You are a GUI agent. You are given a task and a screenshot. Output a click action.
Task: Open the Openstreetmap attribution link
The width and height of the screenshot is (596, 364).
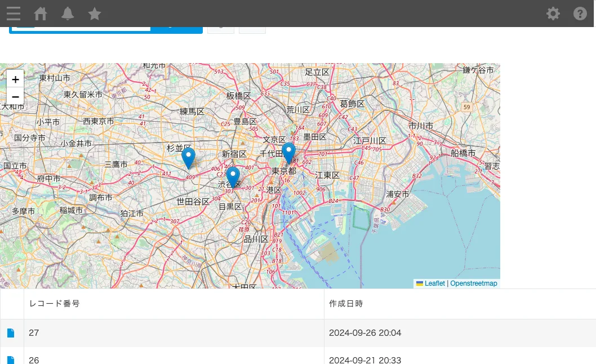pos(474,283)
